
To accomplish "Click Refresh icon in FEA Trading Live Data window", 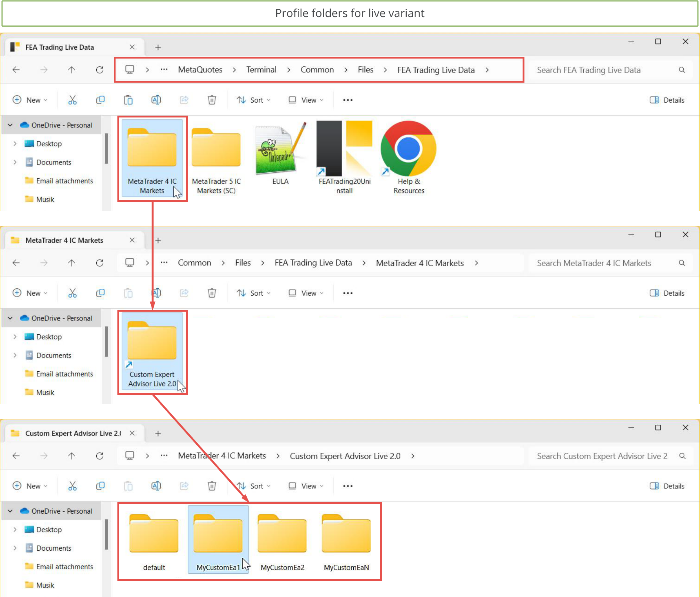I will click(100, 70).
